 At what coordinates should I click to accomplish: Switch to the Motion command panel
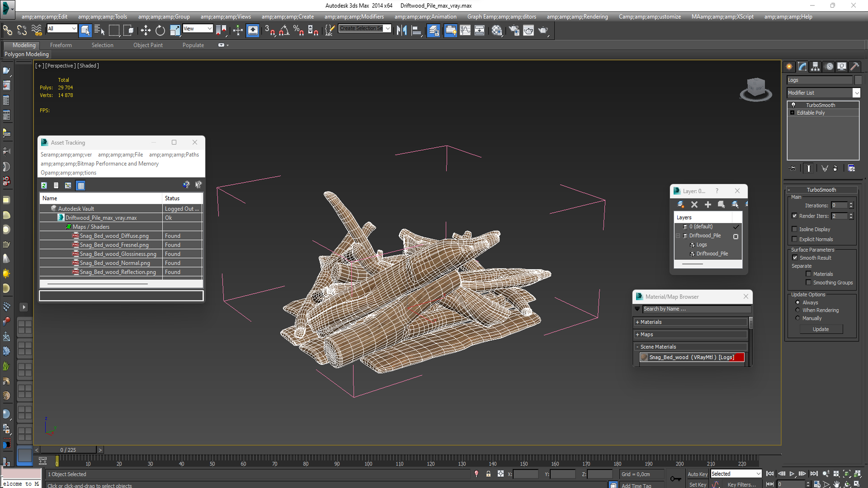point(829,66)
